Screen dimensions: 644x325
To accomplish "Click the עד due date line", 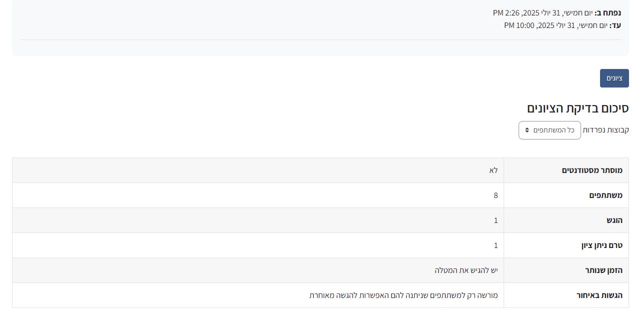I will click(x=562, y=25).
